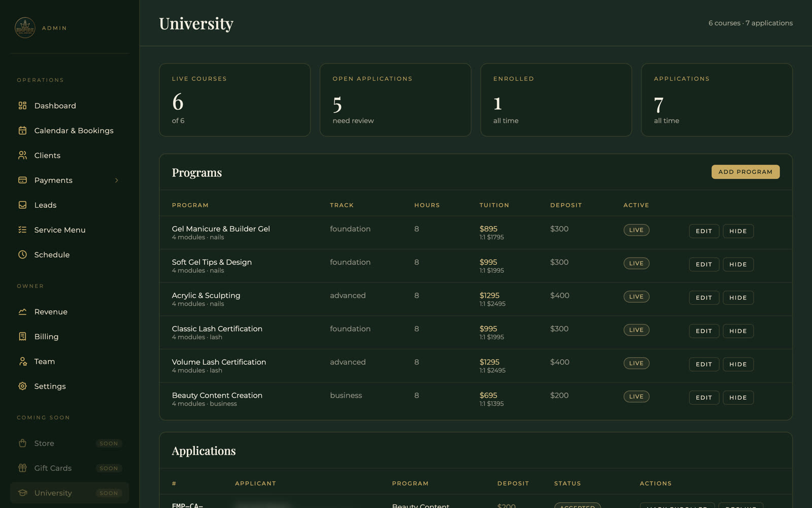
Task: Click LIVE badge for Gel Manicure row
Action: click(x=636, y=230)
